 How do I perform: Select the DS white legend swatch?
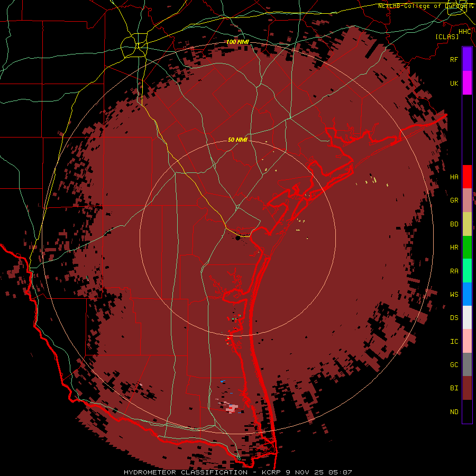pyautogui.click(x=467, y=317)
